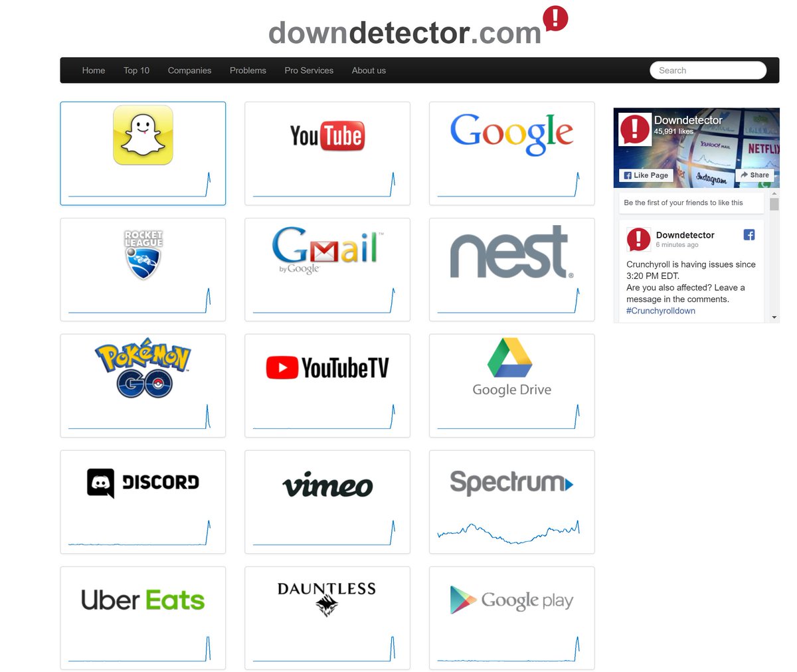Open the Vimeo logo card
This screenshot has width=797, height=672.
tap(327, 502)
